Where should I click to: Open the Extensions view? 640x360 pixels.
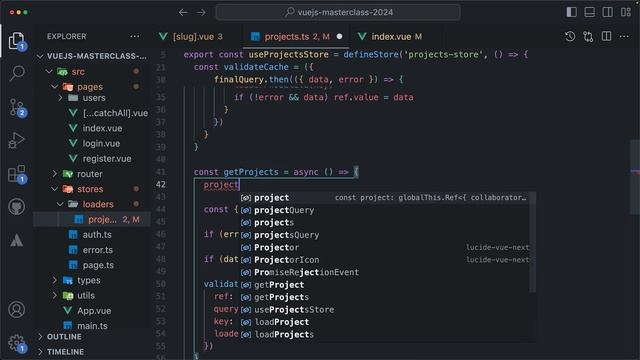[17, 174]
